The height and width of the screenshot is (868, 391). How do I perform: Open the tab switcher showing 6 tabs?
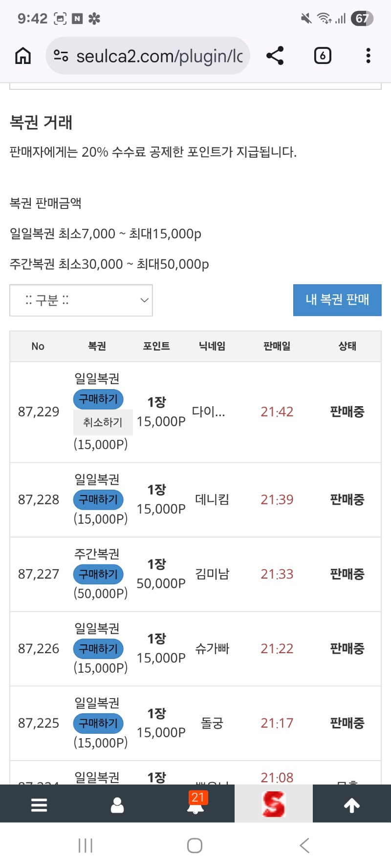coord(323,56)
